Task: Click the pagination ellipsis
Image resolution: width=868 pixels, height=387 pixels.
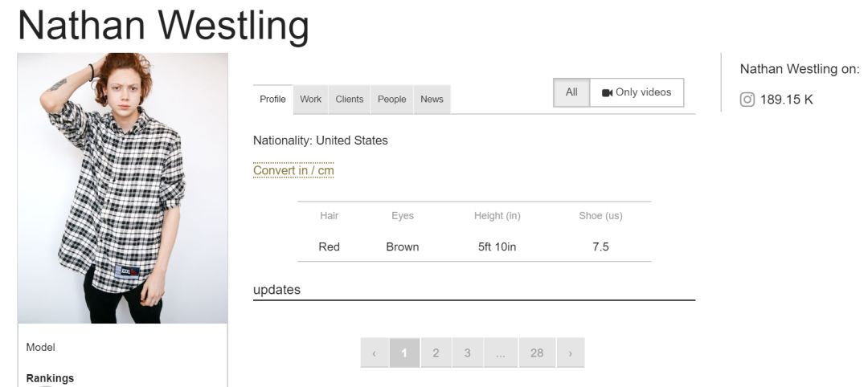Action: (501, 353)
